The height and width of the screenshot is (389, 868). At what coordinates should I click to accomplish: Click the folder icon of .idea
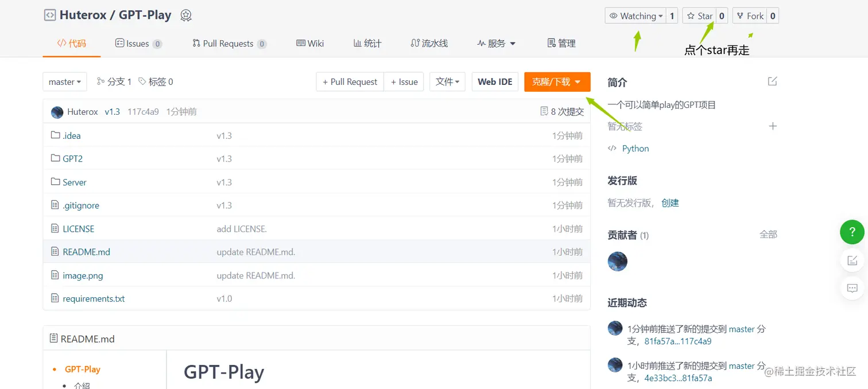tap(55, 135)
